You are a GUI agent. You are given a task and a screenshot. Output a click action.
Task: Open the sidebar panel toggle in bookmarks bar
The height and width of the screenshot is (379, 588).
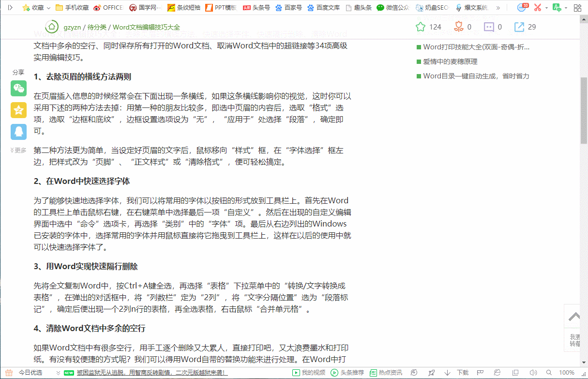pyautogui.click(x=10, y=8)
